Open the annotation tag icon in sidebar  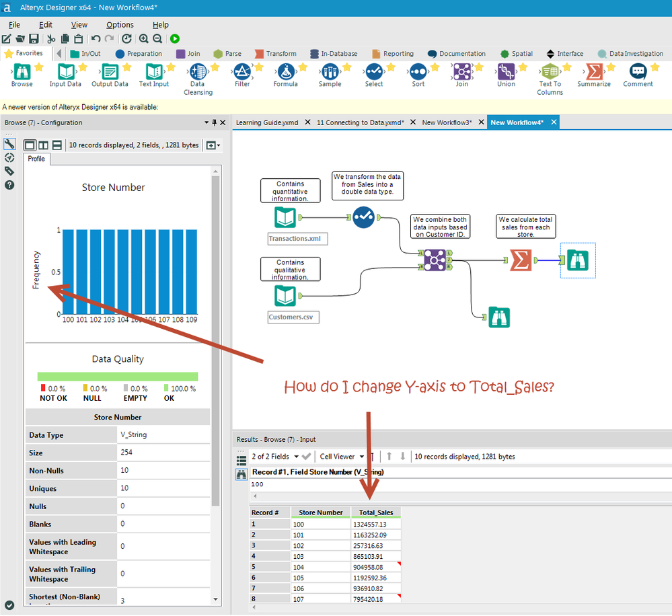9,171
